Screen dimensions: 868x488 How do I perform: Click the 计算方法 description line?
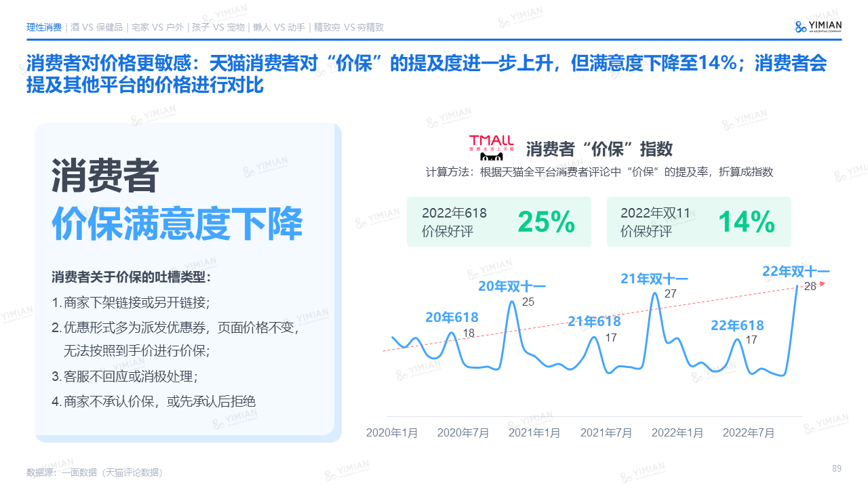(x=599, y=172)
